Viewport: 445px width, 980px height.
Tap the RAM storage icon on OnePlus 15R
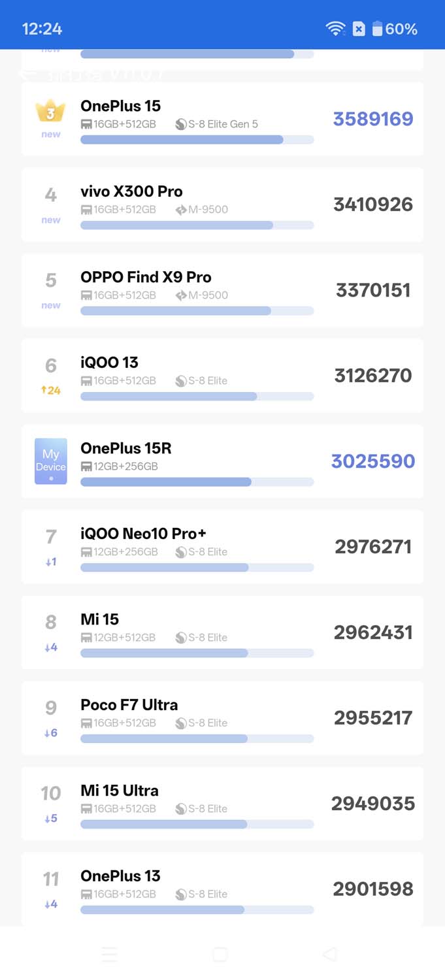[x=86, y=466]
